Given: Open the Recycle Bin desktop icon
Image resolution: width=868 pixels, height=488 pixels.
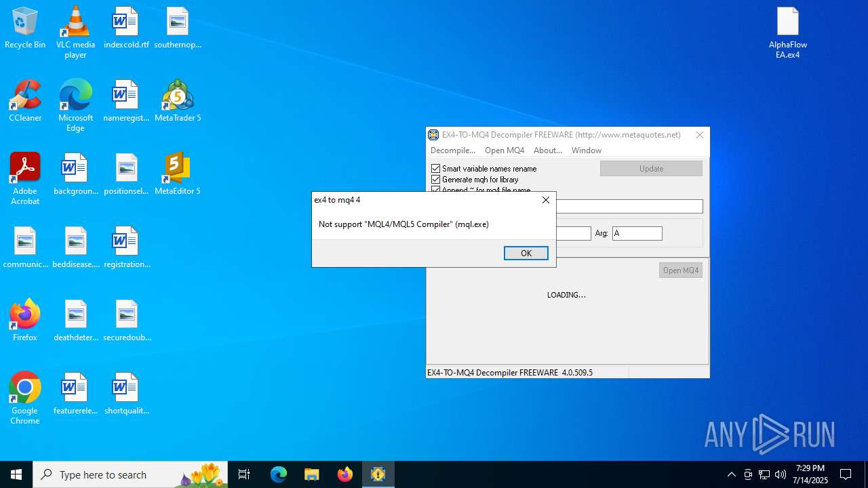Looking at the screenshot, I should 25,28.
